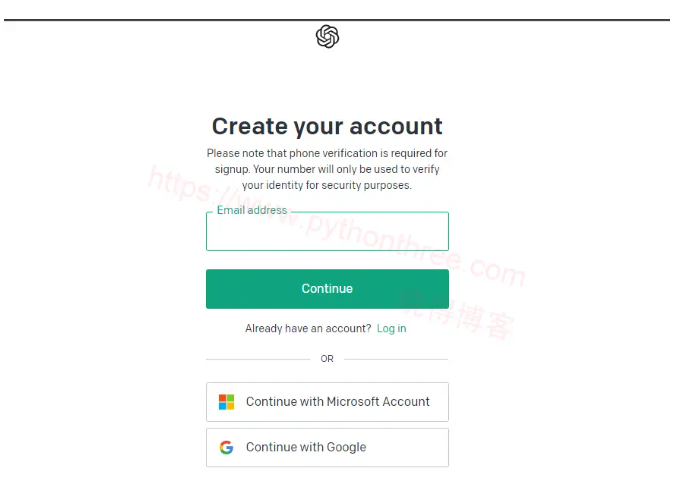This screenshot has width=677, height=477.
Task: Click the Microsoft four-square logo icon
Action: point(227,402)
